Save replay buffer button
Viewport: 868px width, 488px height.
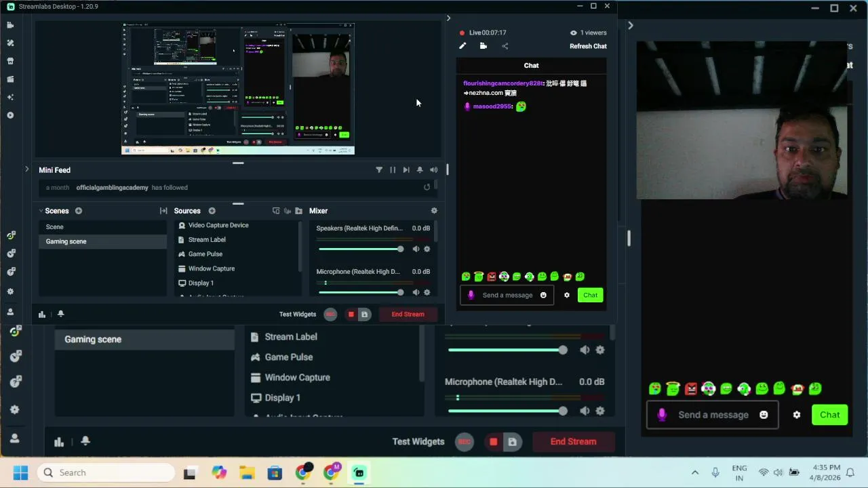tap(364, 314)
